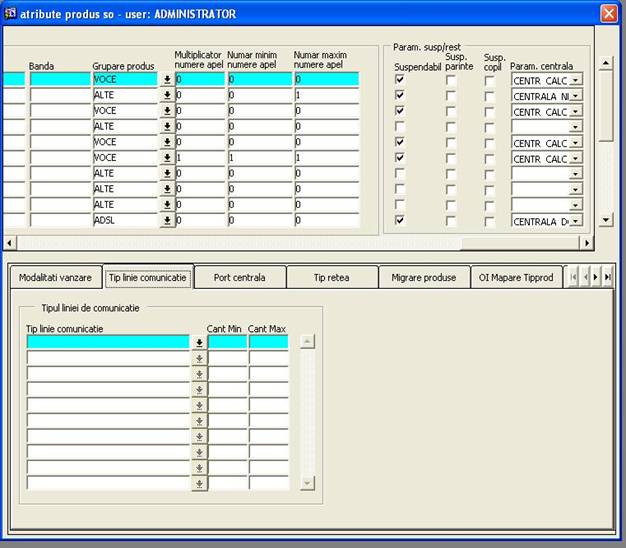Click the left arrow of the horizontal scrollbar
Viewport: 626px width, 548px height.
(x=10, y=243)
